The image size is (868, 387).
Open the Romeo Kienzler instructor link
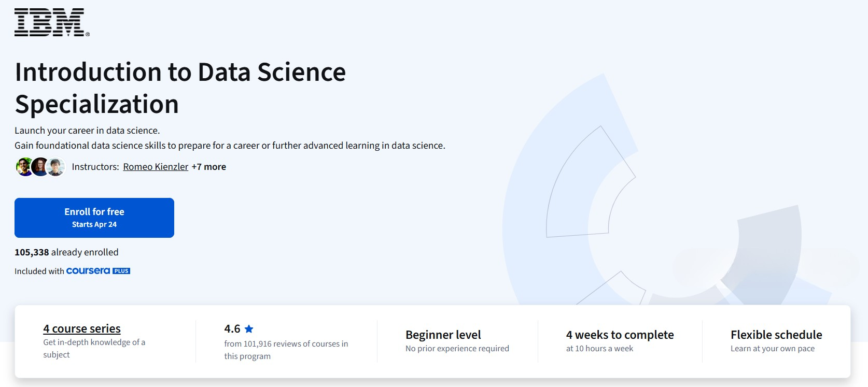pos(156,166)
